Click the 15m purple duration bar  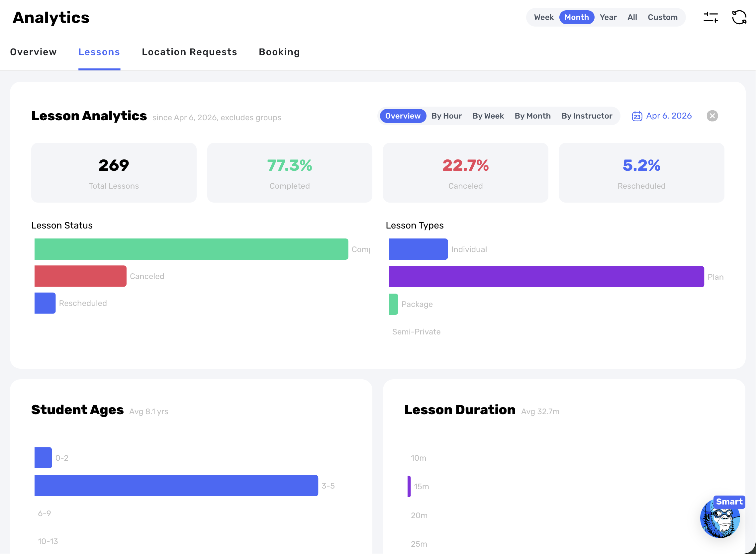[409, 486]
